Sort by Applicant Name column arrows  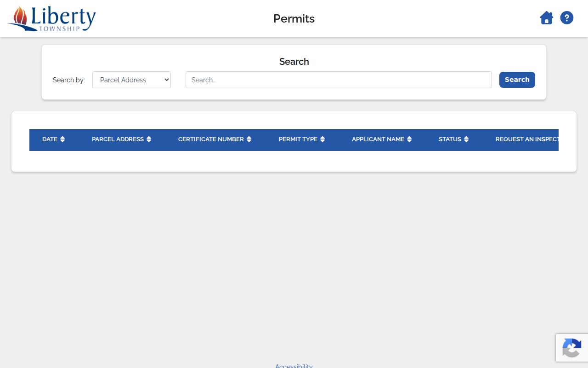click(x=409, y=139)
